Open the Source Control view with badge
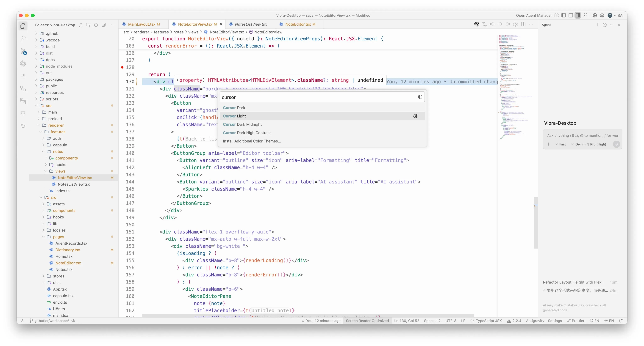The image size is (644, 346). click(23, 52)
